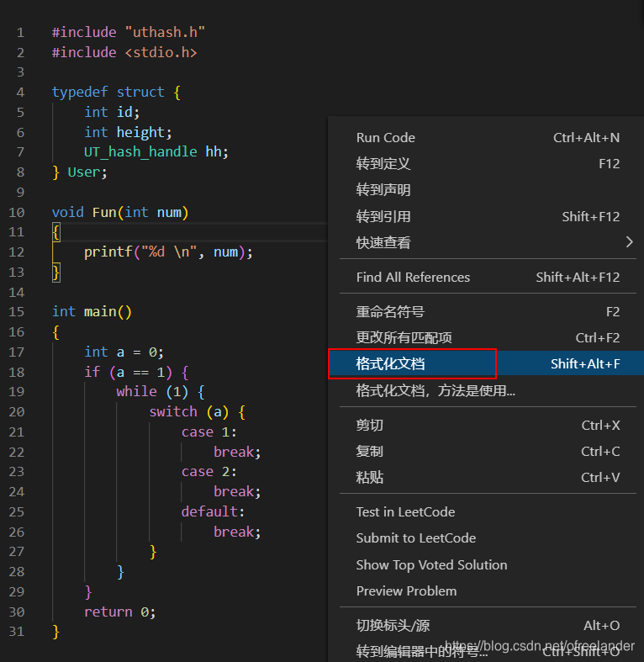The height and width of the screenshot is (662, 644).
Task: Click line number 10 in gutter
Action: coord(17,212)
